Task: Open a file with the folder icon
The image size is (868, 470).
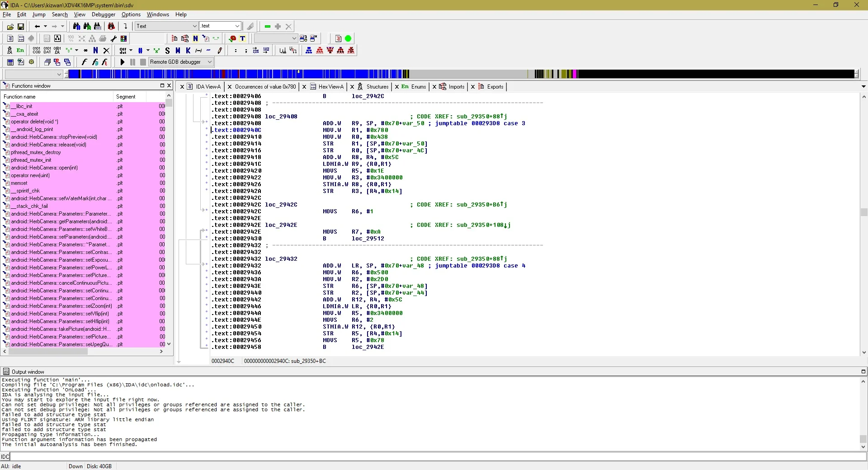Action: (10, 26)
